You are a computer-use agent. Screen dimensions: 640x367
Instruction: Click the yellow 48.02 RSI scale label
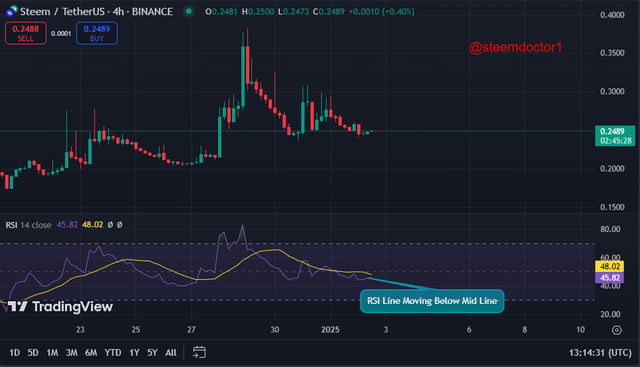tap(610, 267)
